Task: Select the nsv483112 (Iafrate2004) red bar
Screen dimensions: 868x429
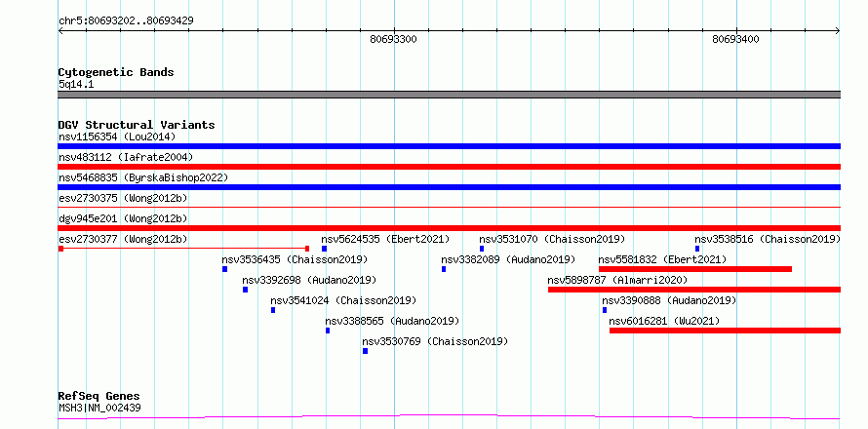Action: (x=449, y=167)
